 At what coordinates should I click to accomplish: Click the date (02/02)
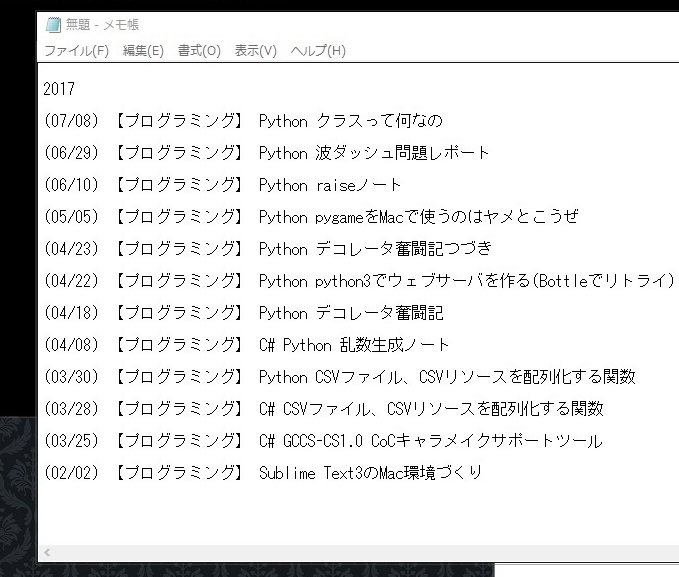(x=71, y=473)
